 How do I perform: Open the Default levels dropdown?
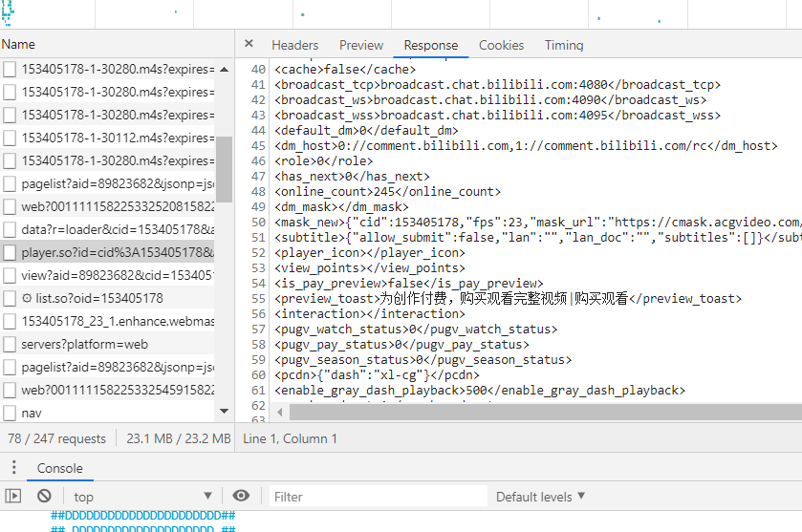click(x=540, y=497)
